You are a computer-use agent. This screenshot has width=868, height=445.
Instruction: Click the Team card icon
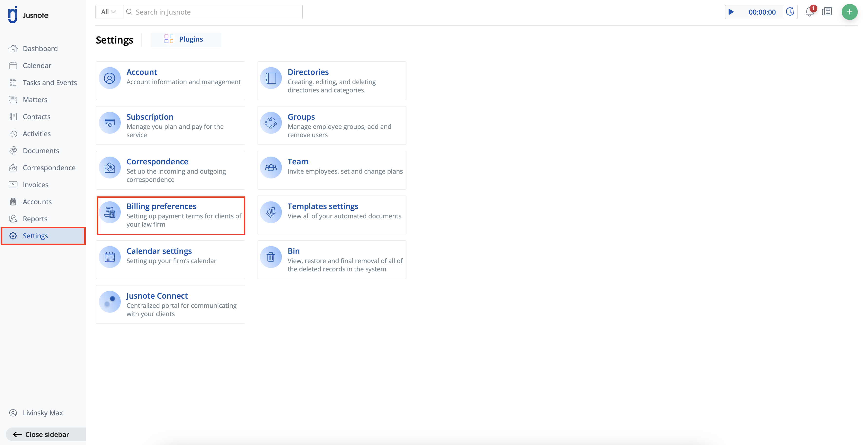click(271, 168)
